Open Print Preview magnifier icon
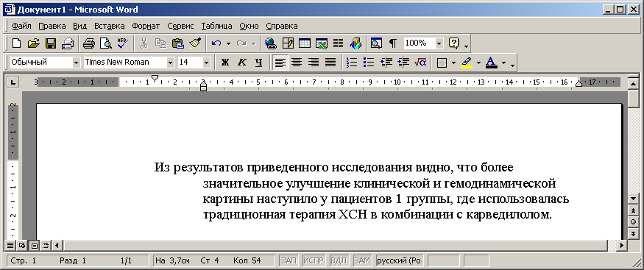Viewport: 644px width, 270px height. point(106,43)
